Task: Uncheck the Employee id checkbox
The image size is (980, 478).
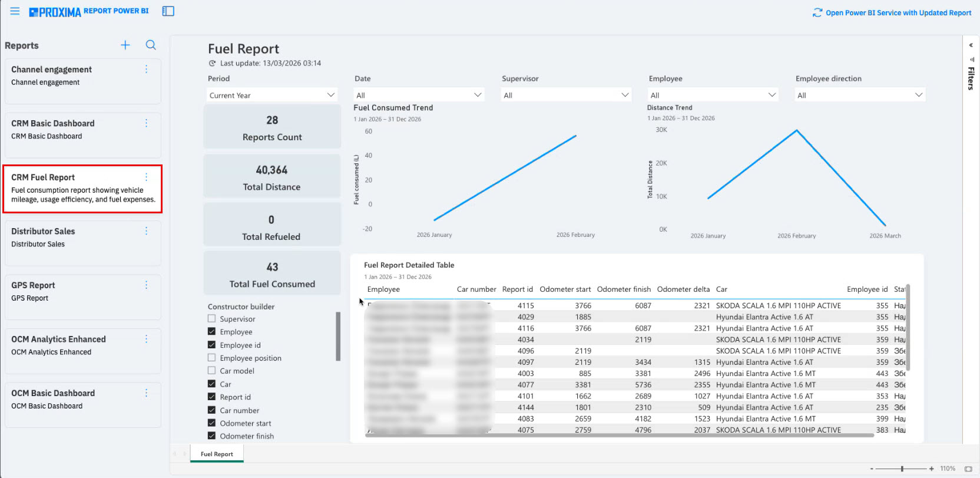Action: coord(212,345)
